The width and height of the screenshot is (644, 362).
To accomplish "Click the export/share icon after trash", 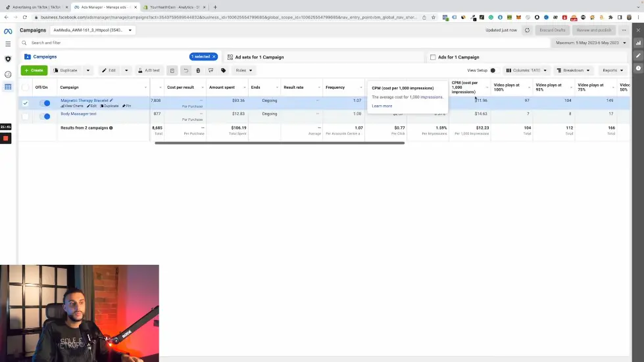I will tap(211, 70).
